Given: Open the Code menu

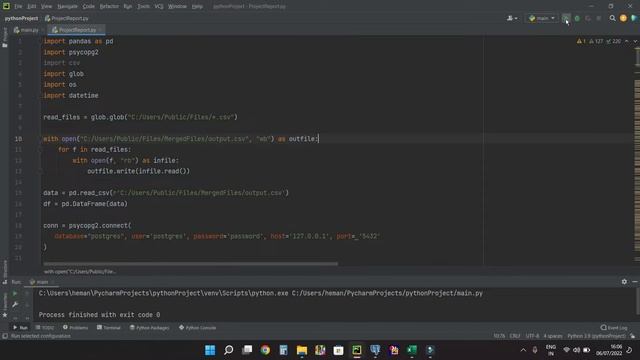Looking at the screenshot, I should pos(88,7).
